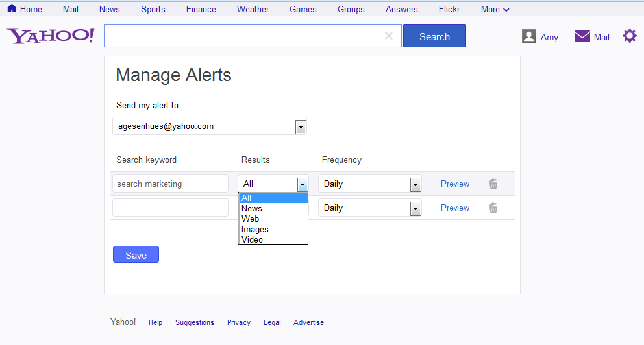Viewport: 644px width, 345px height.
Task: Open the second row Daily frequency dropdown
Action: 415,208
